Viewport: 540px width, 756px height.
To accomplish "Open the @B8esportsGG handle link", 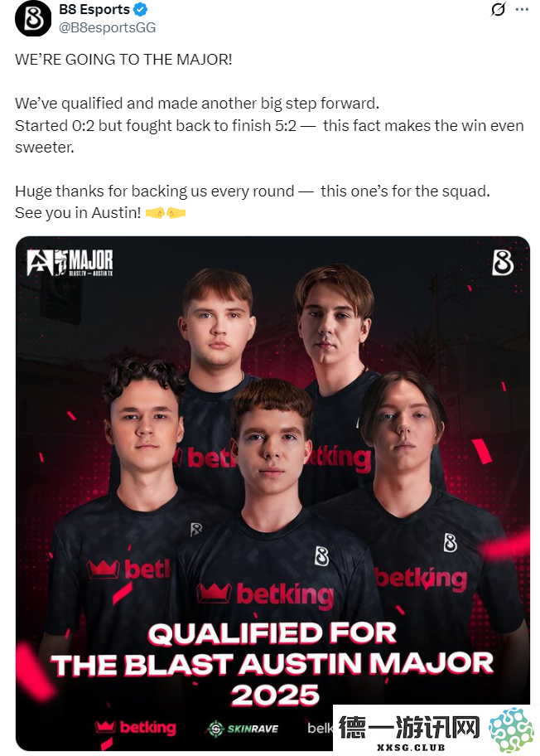I will coord(107,27).
